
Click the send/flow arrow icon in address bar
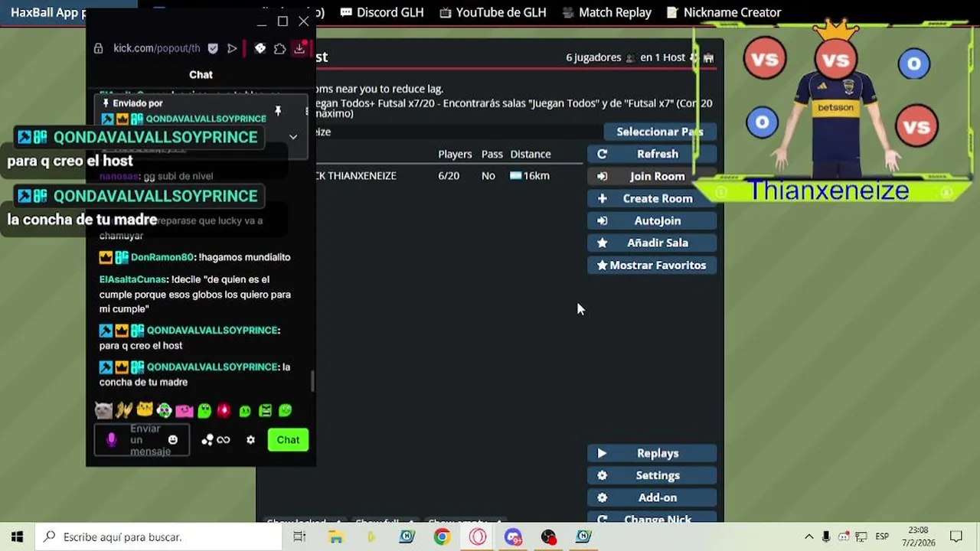[x=232, y=48]
